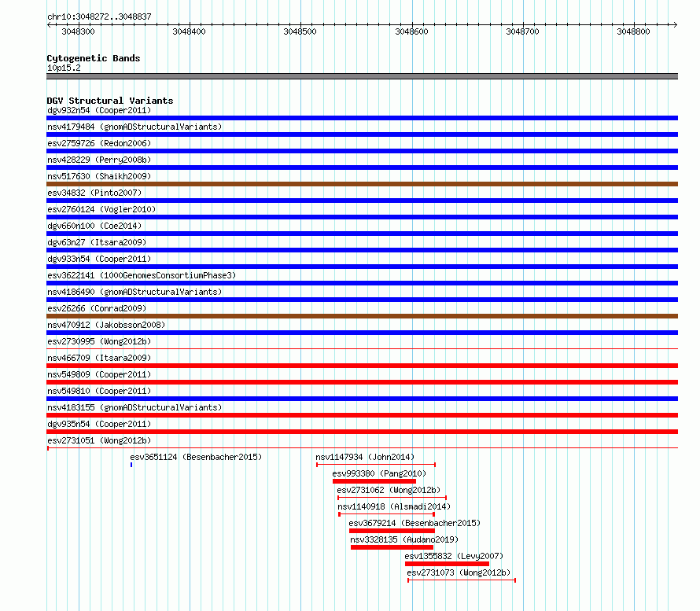Viewport: 700px width, 611px height.
Task: Open the esv2731062 (Wong2012b) label
Action: click(389, 490)
